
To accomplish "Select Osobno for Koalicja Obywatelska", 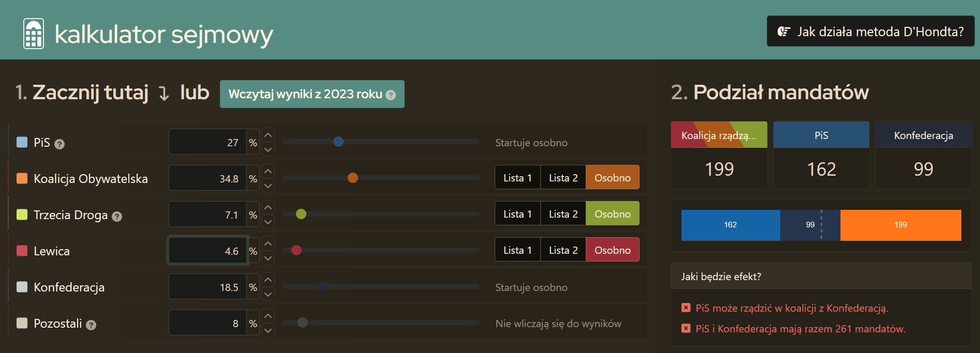I will 613,177.
